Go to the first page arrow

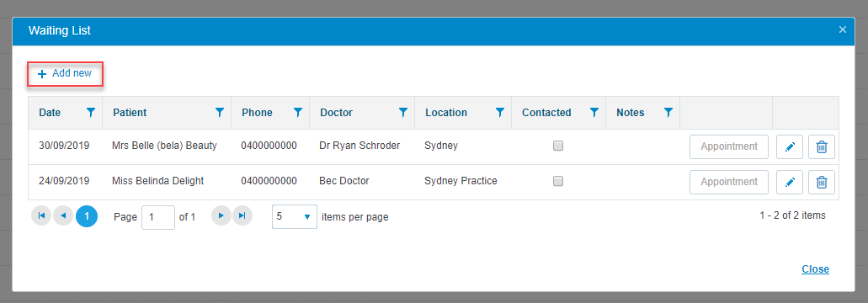click(x=42, y=216)
